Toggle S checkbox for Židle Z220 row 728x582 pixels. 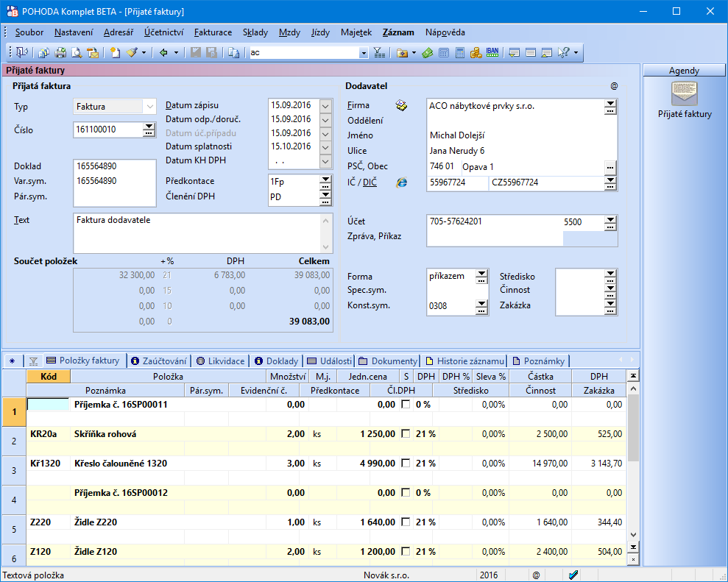[x=406, y=522]
